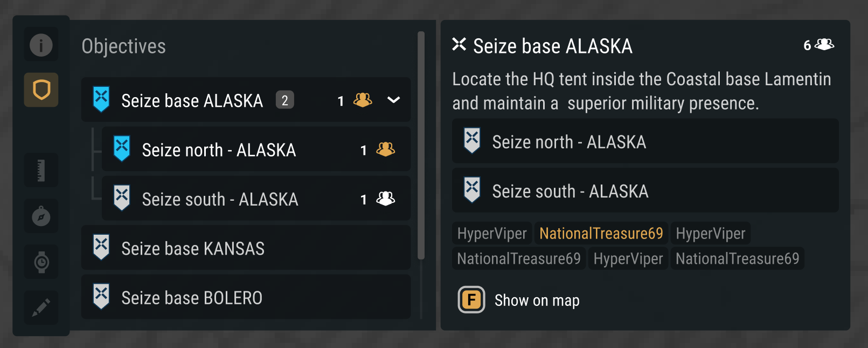868x348 pixels.
Task: Select Seize north - ALASKA in Objectives list
Action: pos(219,149)
